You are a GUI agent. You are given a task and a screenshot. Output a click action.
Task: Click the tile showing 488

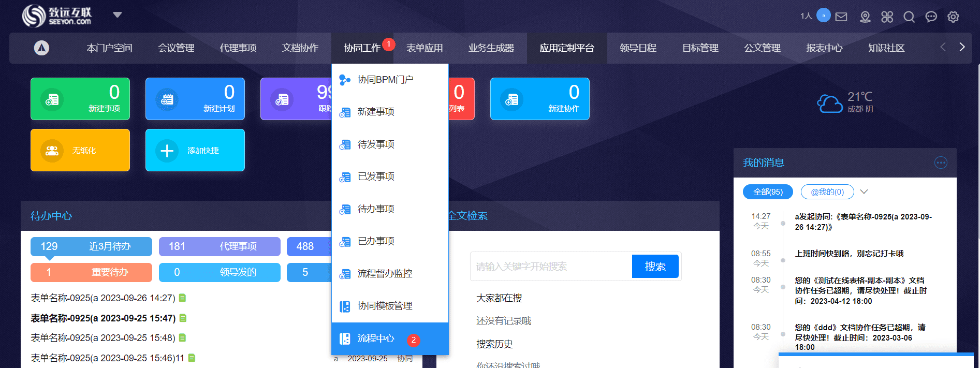pyautogui.click(x=309, y=246)
